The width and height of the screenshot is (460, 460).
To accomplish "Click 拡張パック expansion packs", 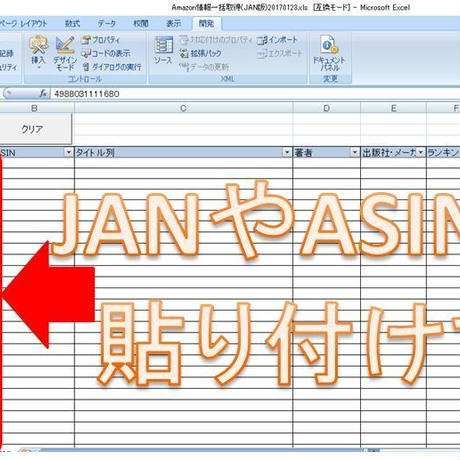I will 200,53.
